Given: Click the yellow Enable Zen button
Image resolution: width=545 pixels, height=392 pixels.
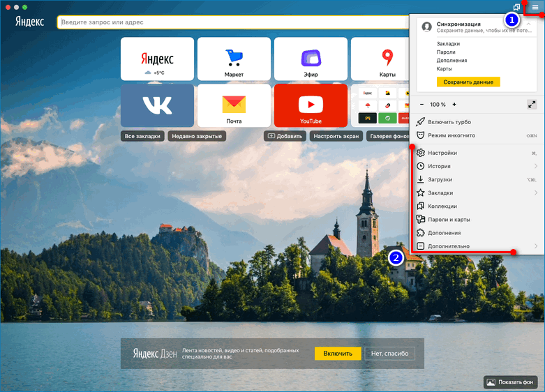Looking at the screenshot, I should click(338, 354).
